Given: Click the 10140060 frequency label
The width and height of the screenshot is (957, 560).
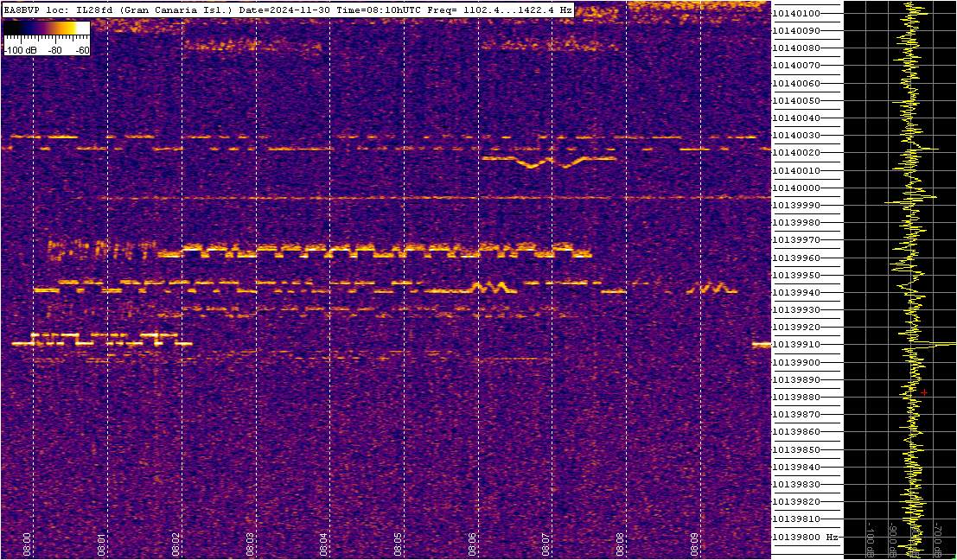Looking at the screenshot, I should (796, 83).
